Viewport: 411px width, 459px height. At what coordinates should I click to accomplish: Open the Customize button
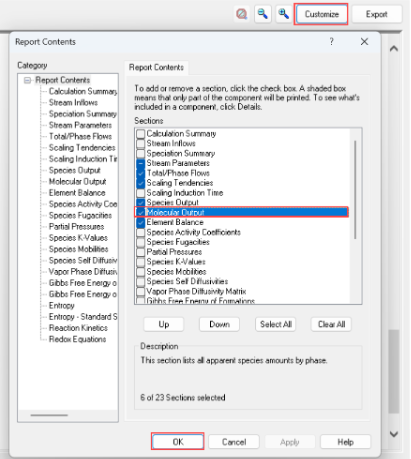point(321,14)
